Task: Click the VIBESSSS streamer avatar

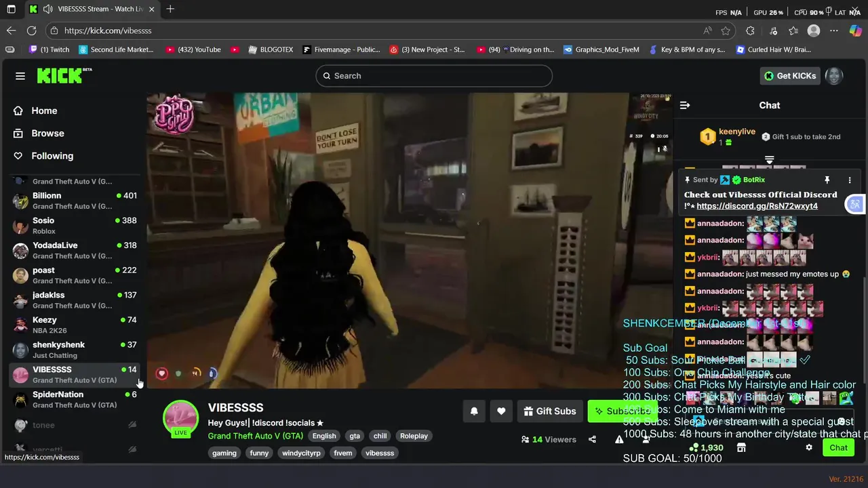Action: click(180, 418)
